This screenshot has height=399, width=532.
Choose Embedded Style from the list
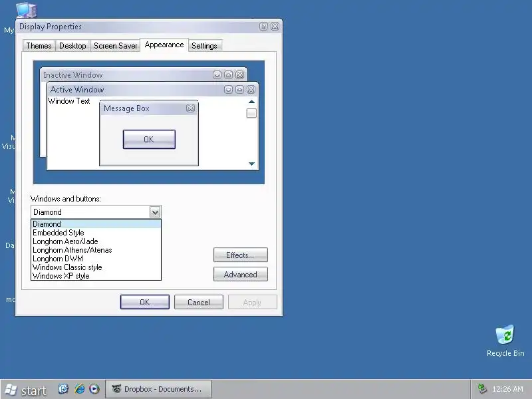click(x=96, y=233)
